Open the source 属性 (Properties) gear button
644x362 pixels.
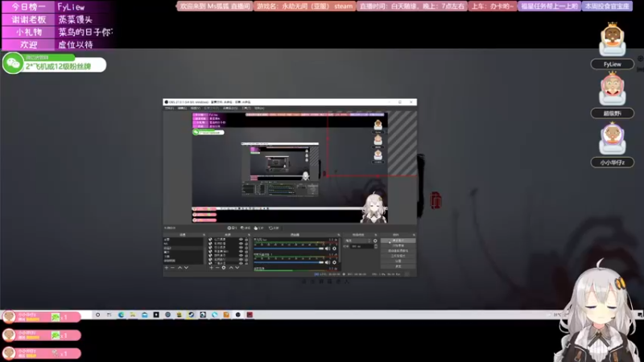pos(233,228)
